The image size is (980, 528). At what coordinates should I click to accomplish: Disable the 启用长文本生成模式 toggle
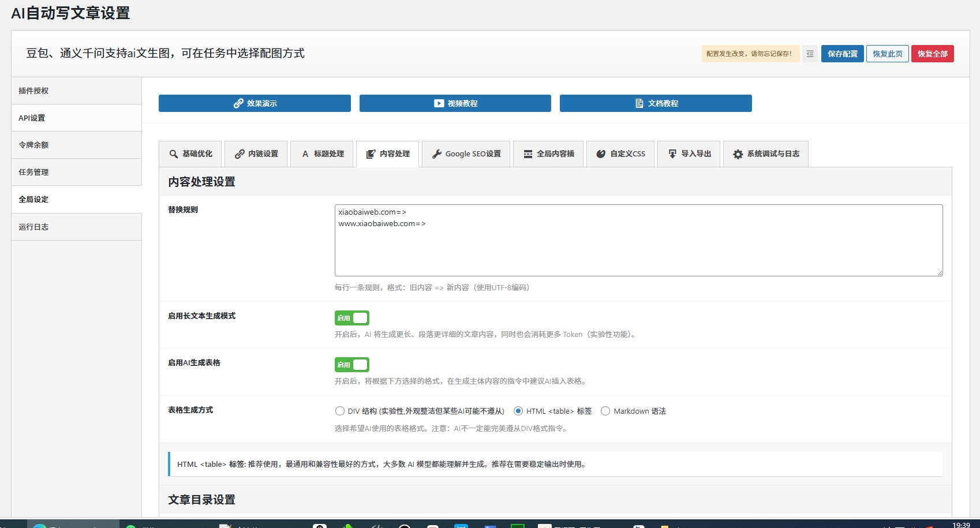[x=351, y=318]
